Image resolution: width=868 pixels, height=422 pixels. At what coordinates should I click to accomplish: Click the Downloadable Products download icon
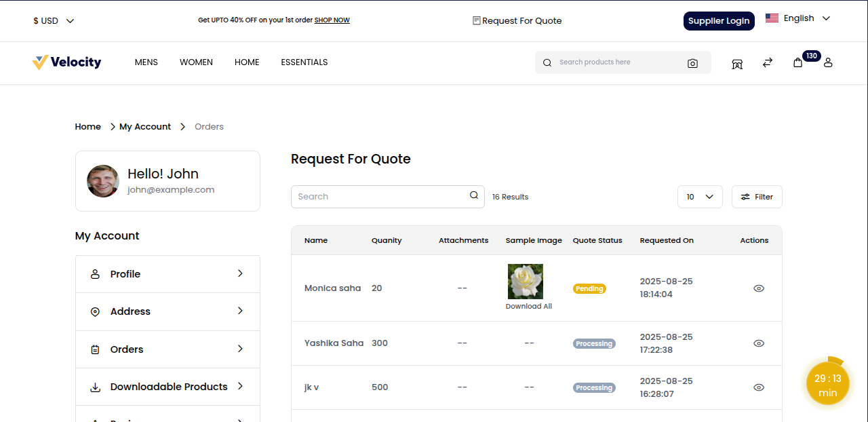(x=95, y=386)
